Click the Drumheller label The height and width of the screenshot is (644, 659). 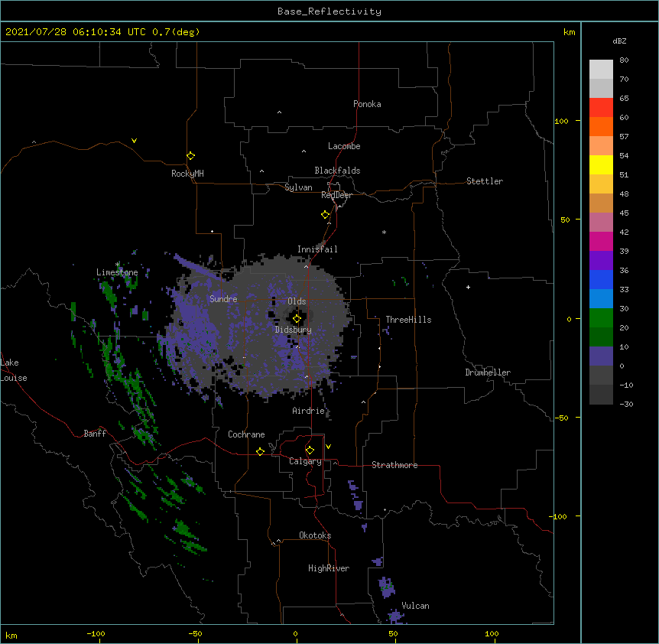[488, 372]
